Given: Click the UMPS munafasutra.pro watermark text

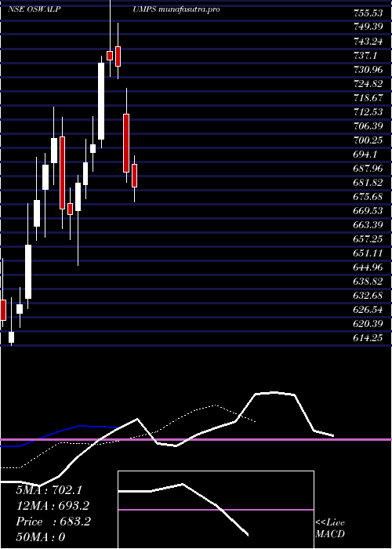Looking at the screenshot, I should 176,9.
